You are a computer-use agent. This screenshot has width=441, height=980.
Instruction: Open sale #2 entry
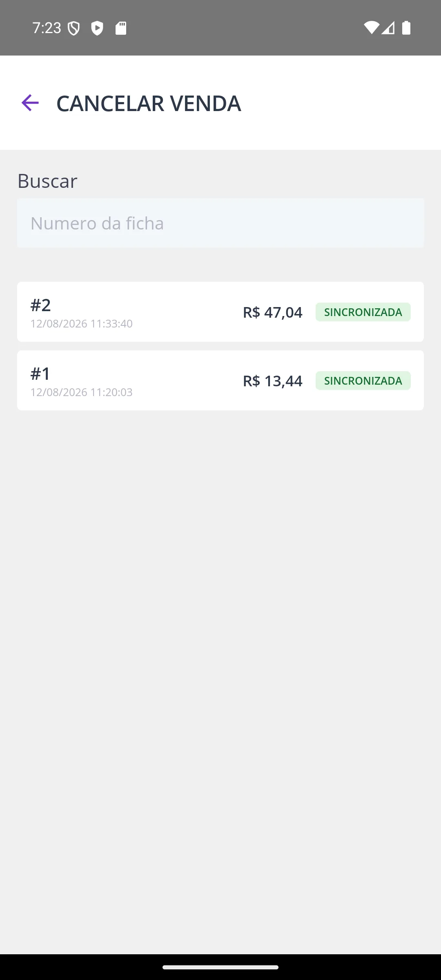(x=220, y=312)
